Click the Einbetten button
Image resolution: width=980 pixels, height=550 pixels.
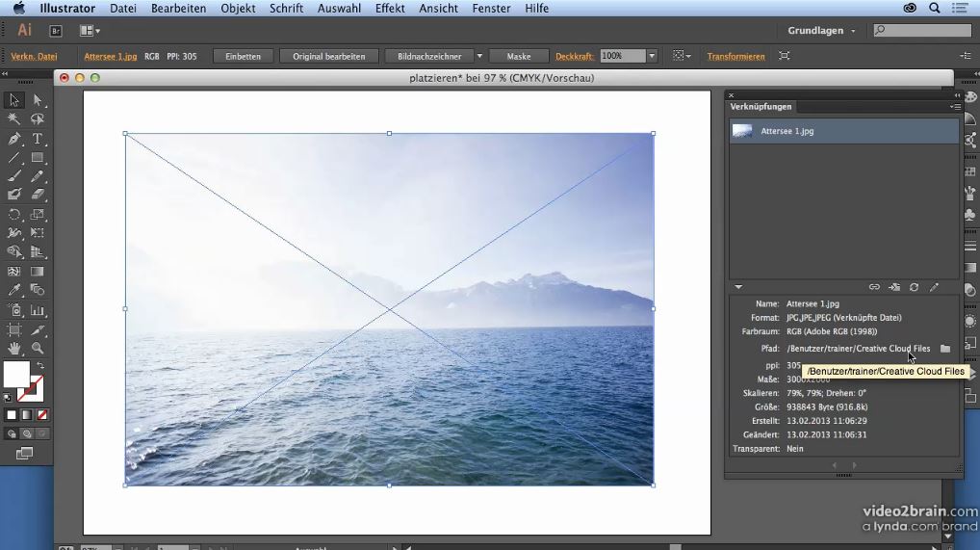(243, 56)
